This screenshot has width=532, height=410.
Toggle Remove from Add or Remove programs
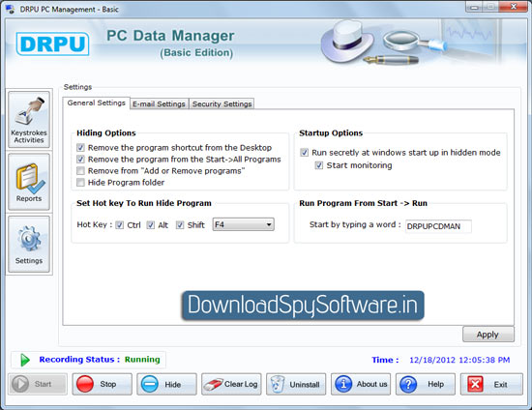click(80, 170)
